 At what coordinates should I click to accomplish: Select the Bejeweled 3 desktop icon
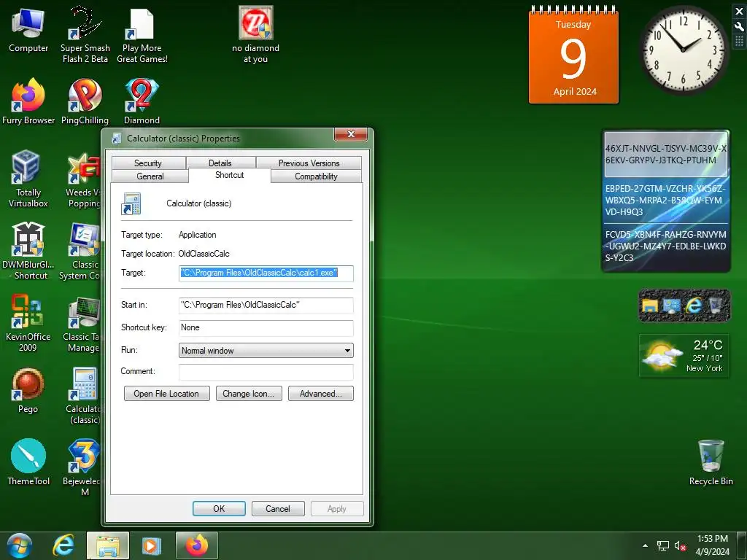pos(83,467)
